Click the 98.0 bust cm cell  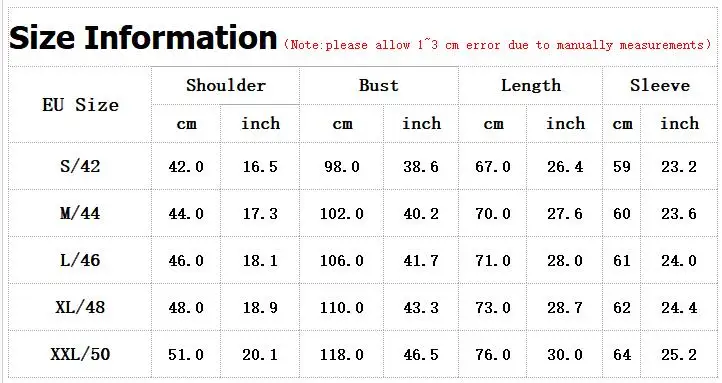[x=342, y=166]
